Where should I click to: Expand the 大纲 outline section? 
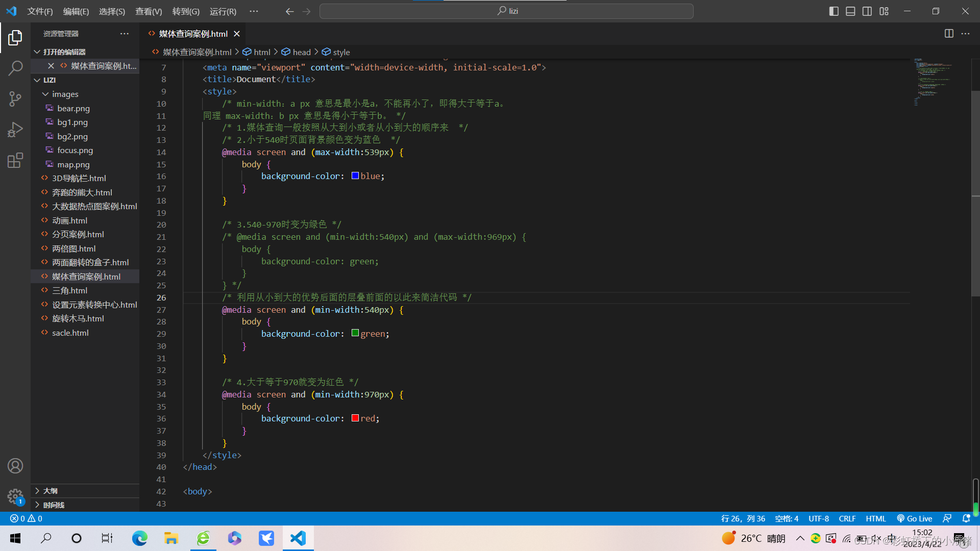tap(85, 491)
